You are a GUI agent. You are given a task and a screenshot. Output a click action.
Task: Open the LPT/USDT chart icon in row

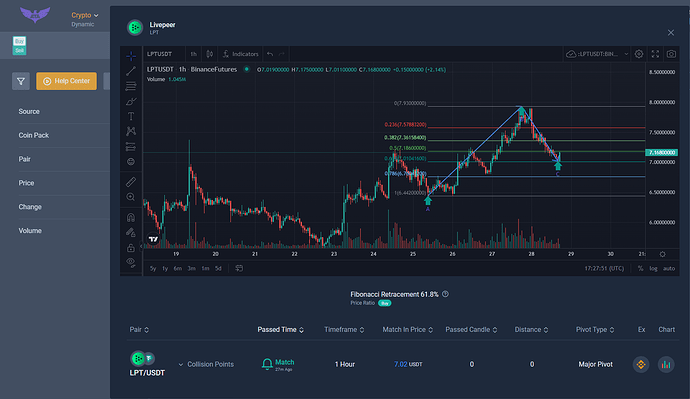(666, 364)
